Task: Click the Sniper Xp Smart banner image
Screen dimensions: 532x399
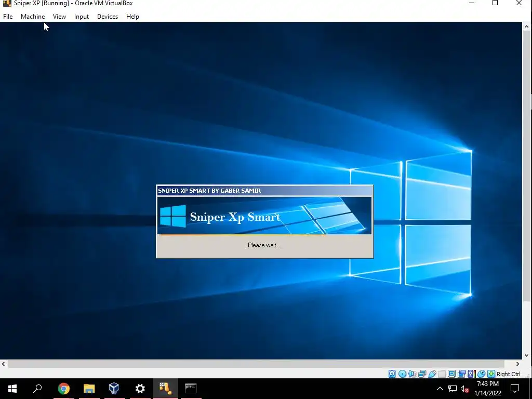Action: (264, 216)
